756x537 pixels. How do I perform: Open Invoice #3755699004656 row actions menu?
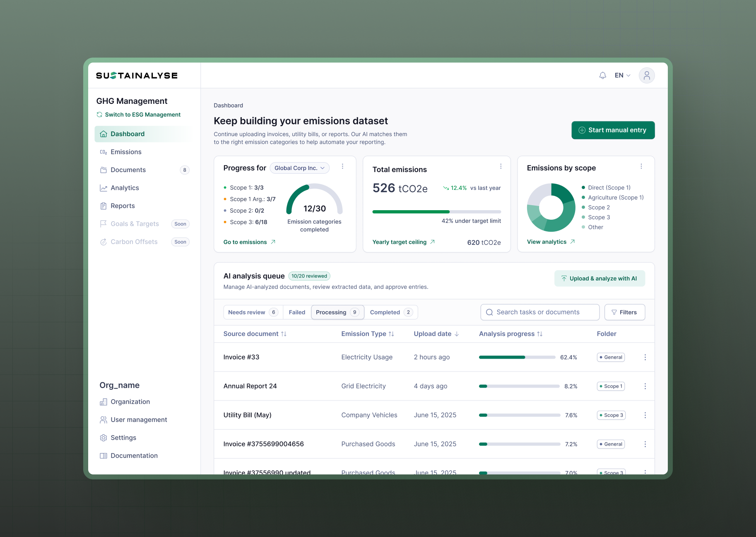[645, 444]
